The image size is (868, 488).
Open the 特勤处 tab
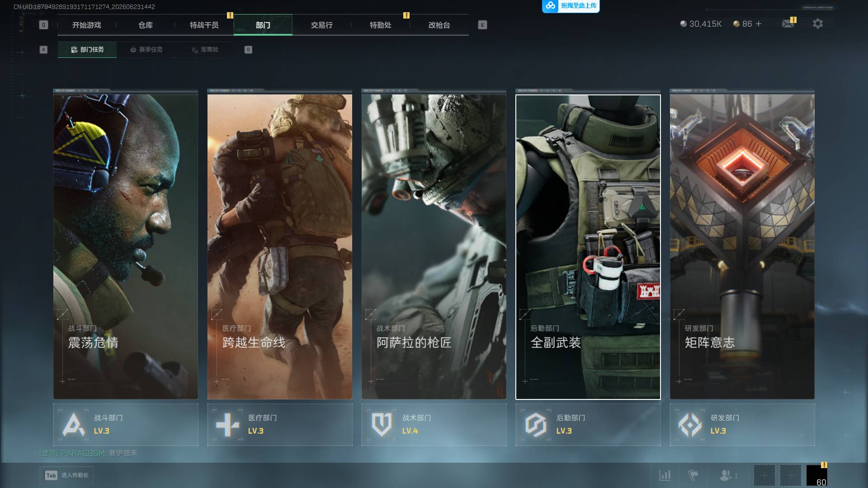(x=381, y=25)
